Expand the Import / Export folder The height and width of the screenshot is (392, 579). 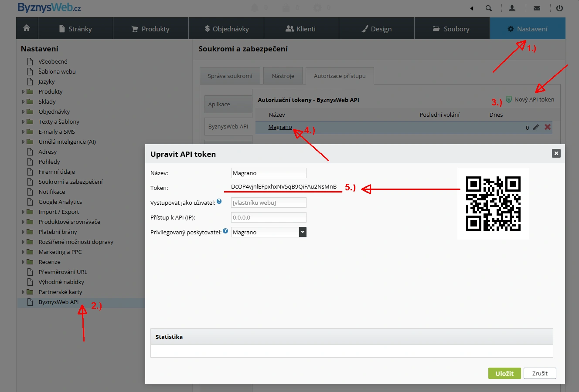24,212
